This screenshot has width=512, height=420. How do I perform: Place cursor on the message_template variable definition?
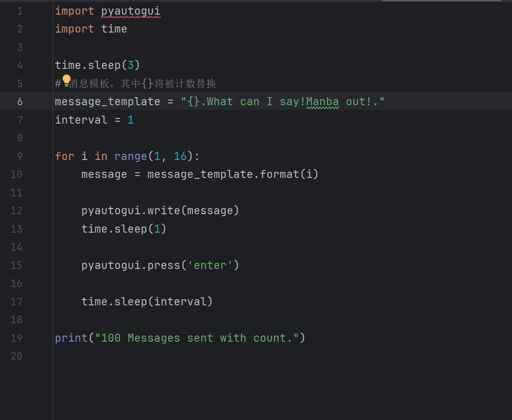point(107,101)
